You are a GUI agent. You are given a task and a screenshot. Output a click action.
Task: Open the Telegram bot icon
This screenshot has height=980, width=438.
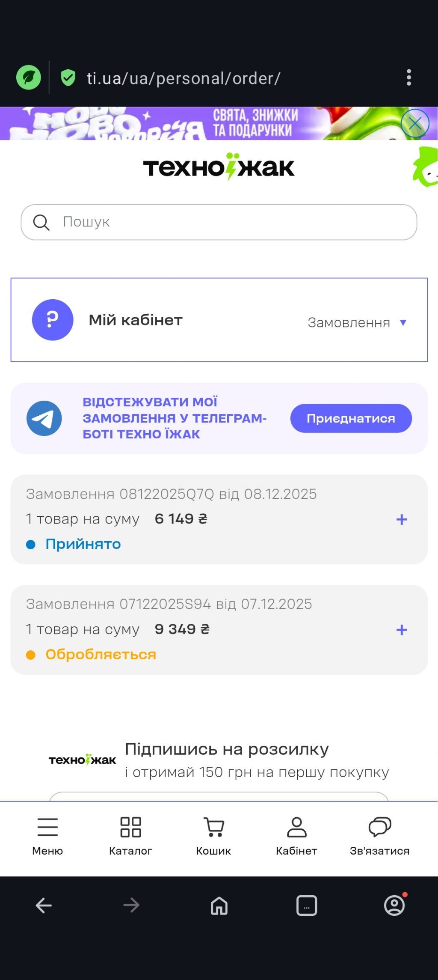[x=44, y=418]
